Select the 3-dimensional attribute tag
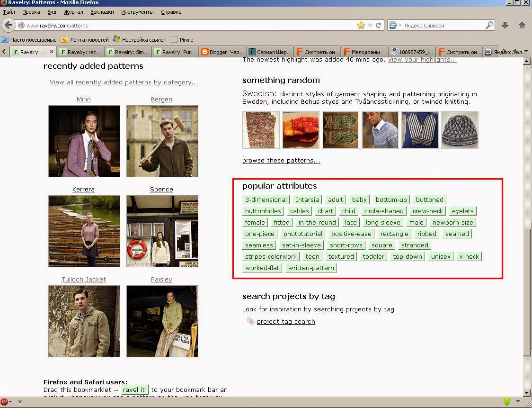This screenshot has width=532, height=408. coord(266,200)
